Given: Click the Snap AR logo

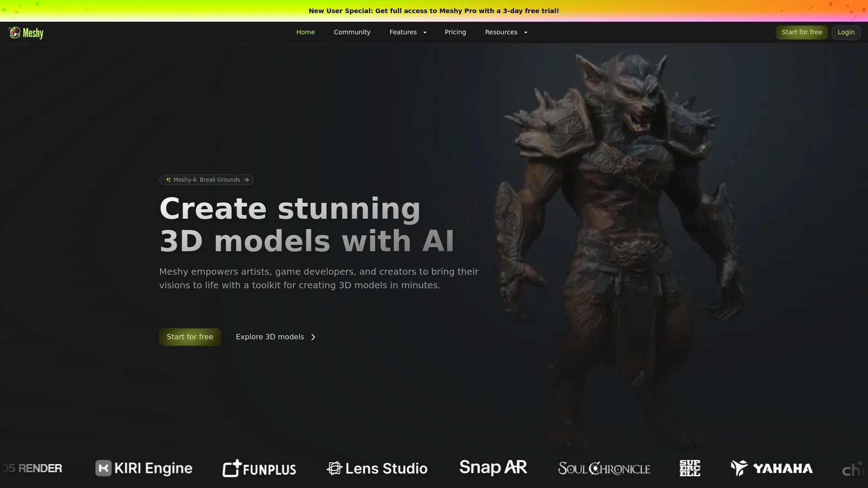Looking at the screenshot, I should (493, 467).
